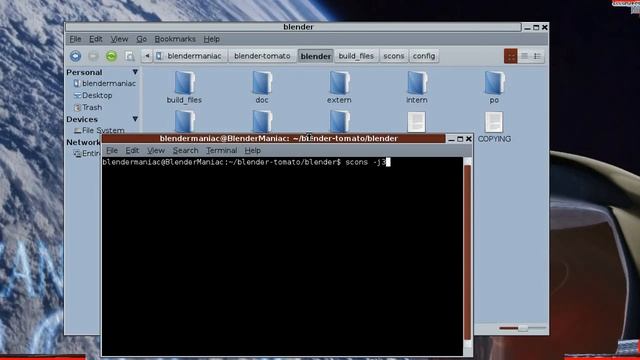The image size is (640, 360).
Task: Select document file below intern folder
Action: pyautogui.click(x=416, y=122)
